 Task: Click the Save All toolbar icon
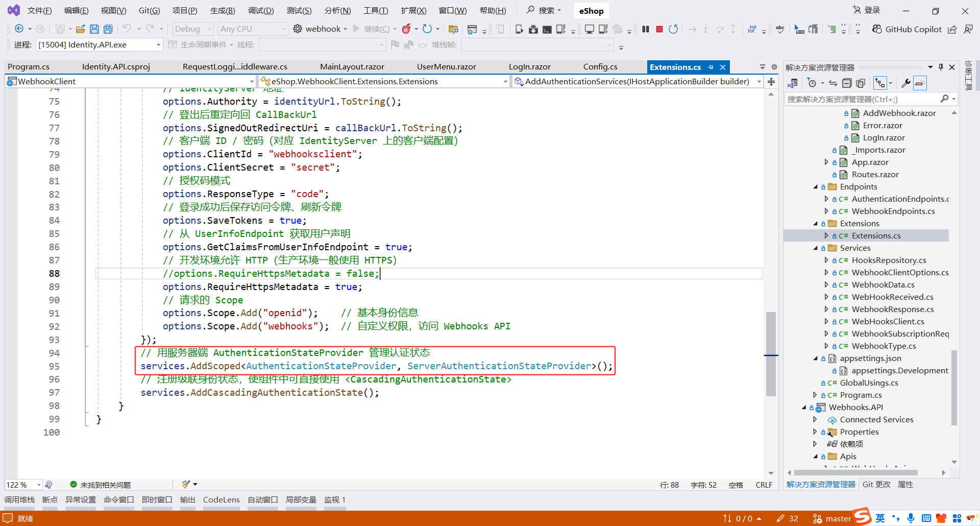[x=108, y=29]
